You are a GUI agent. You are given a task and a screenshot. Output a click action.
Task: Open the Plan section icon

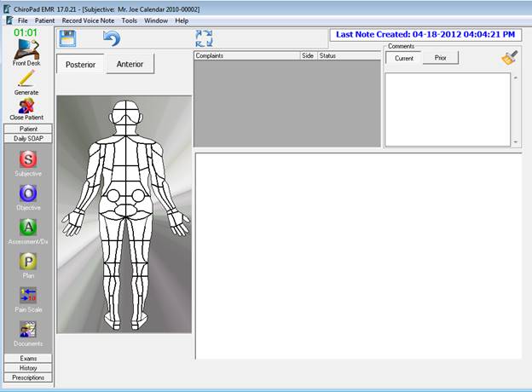(27, 262)
